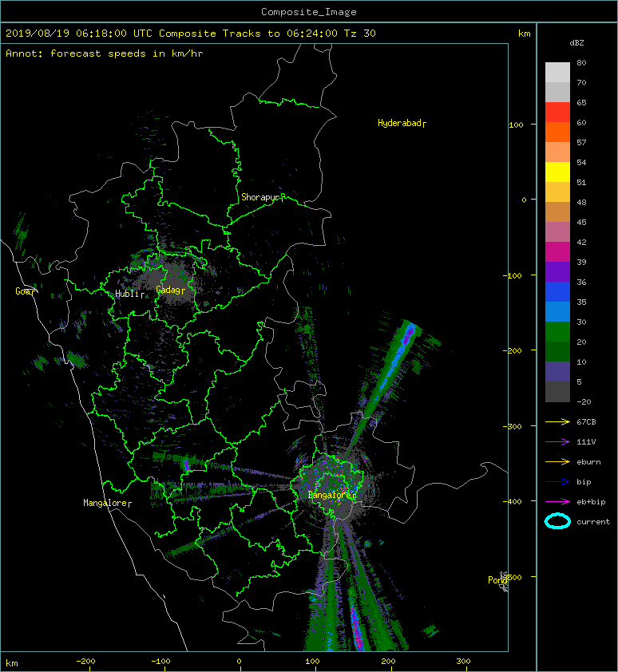Click the current legend label text

593,522
